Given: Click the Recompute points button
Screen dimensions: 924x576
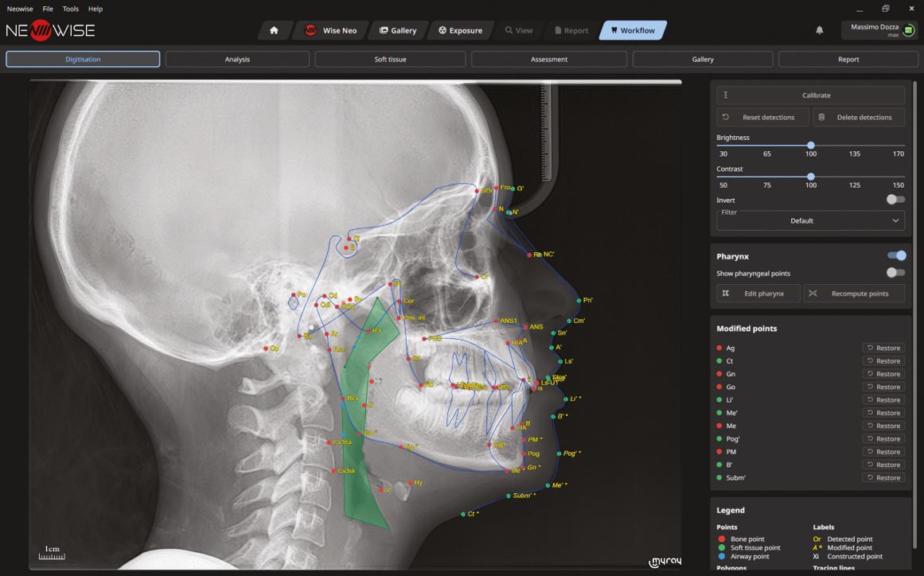Looking at the screenshot, I should (853, 294).
